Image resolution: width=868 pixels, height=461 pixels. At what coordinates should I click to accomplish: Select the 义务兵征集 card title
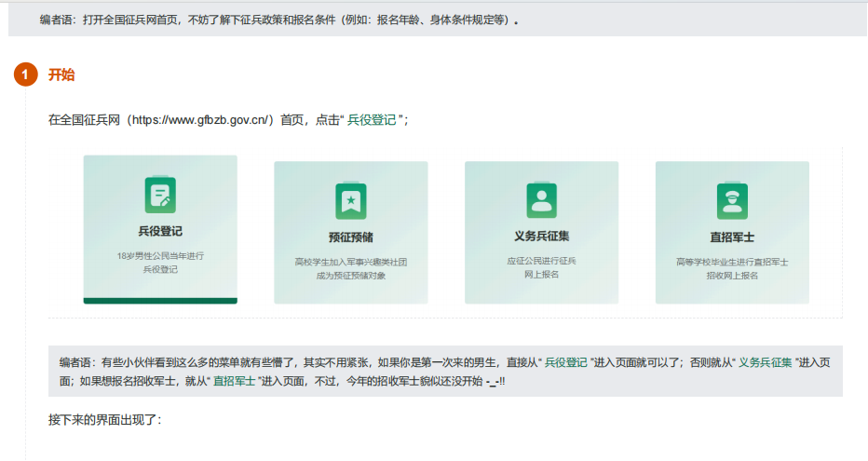click(x=541, y=236)
